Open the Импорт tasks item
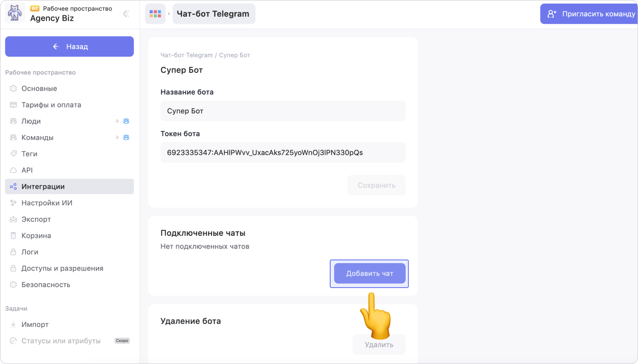The height and width of the screenshot is (364, 638). (x=35, y=324)
